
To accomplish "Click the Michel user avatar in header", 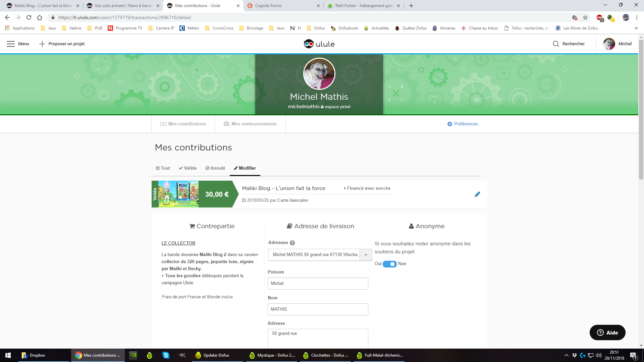I will point(609,44).
